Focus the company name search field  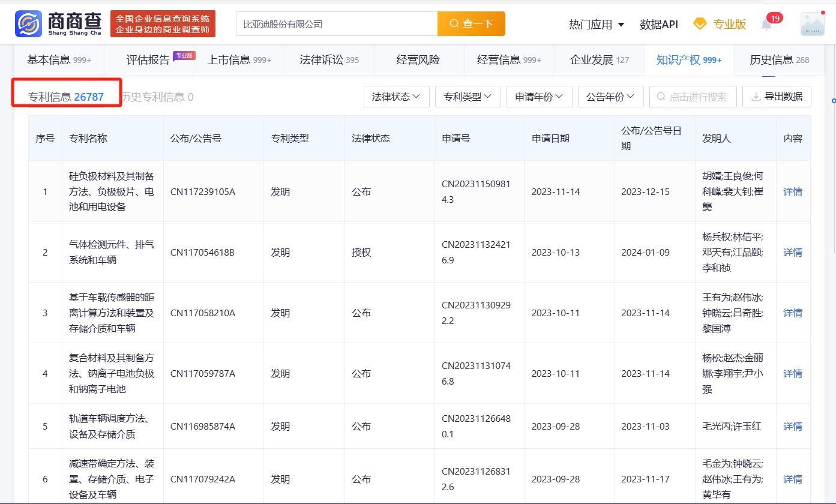337,23
